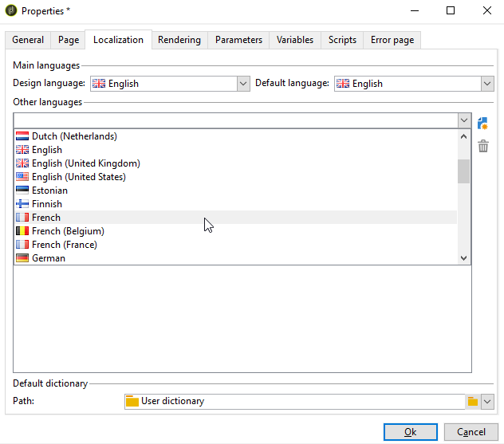Image resolution: width=504 pixels, height=444 pixels.
Task: Open the Default language dropdown
Action: (487, 84)
